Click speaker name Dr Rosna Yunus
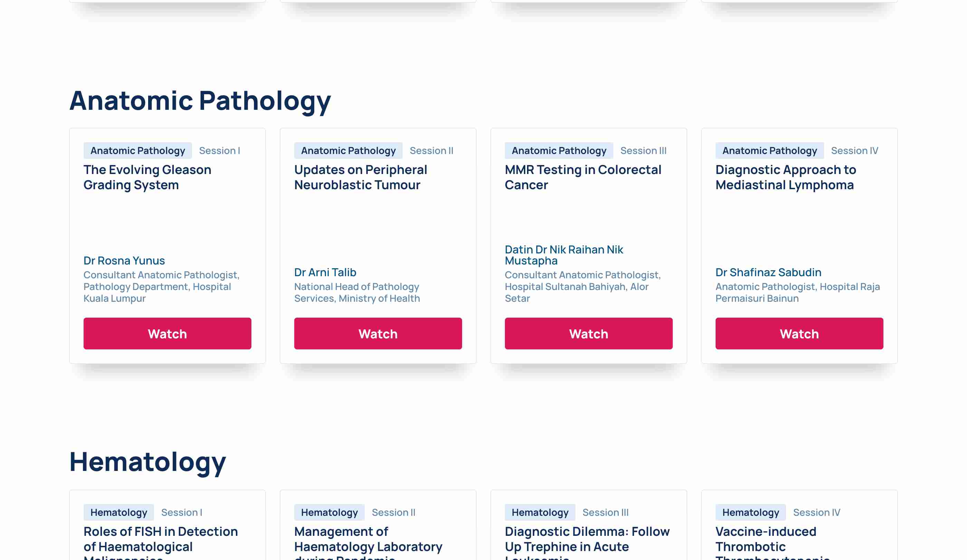This screenshot has height=560, width=967. point(124,260)
